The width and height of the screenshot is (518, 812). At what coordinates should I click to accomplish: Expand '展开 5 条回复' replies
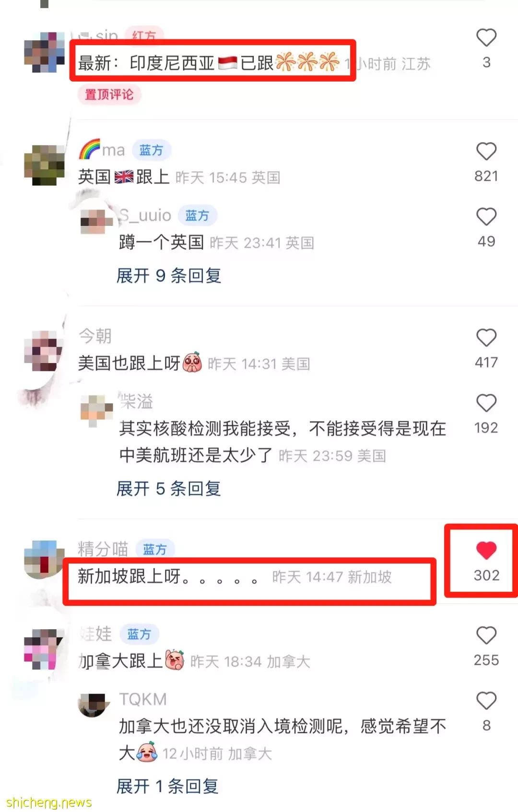pos(169,489)
